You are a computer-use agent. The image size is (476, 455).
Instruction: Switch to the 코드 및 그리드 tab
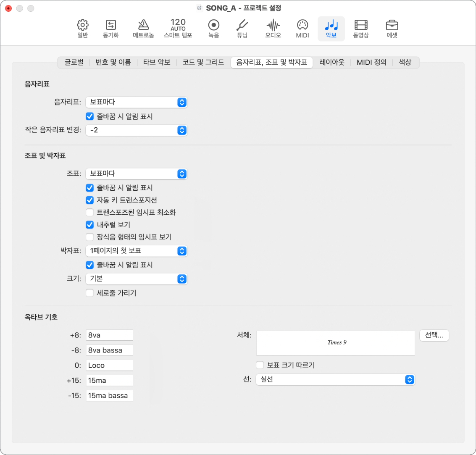point(203,62)
